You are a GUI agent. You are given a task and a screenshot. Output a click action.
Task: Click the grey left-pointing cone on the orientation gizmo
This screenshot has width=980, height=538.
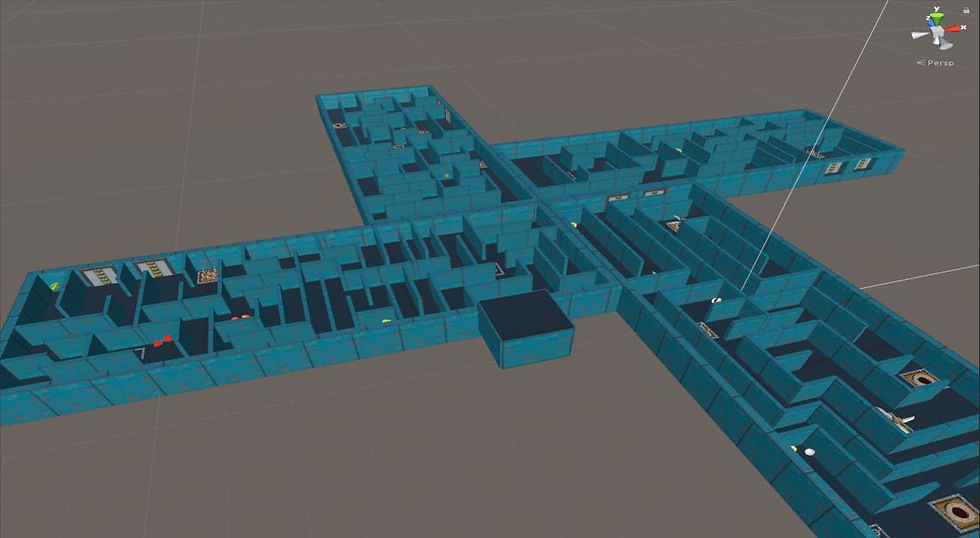tap(920, 35)
